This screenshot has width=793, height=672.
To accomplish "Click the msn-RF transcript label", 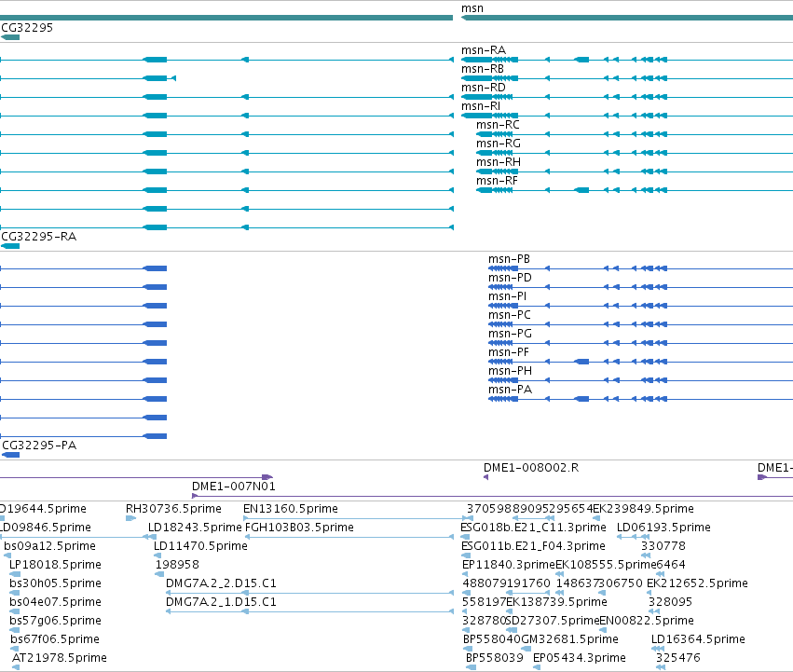I will pyautogui.click(x=497, y=181).
